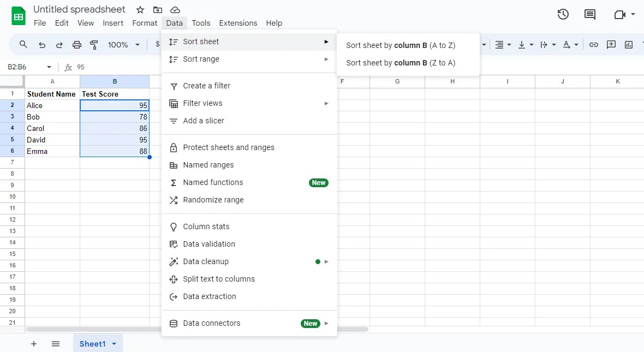
Task: Select Create a filter
Action: [x=206, y=86]
